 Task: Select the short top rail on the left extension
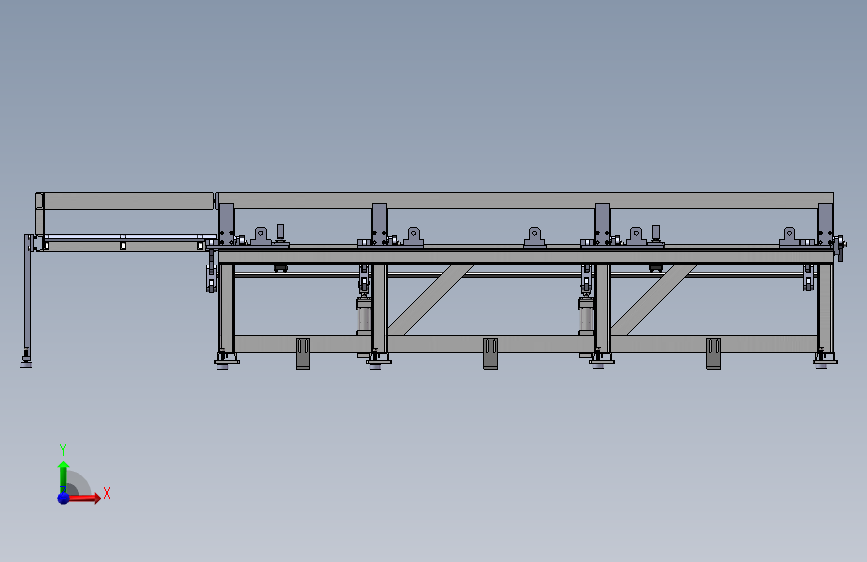point(128,201)
